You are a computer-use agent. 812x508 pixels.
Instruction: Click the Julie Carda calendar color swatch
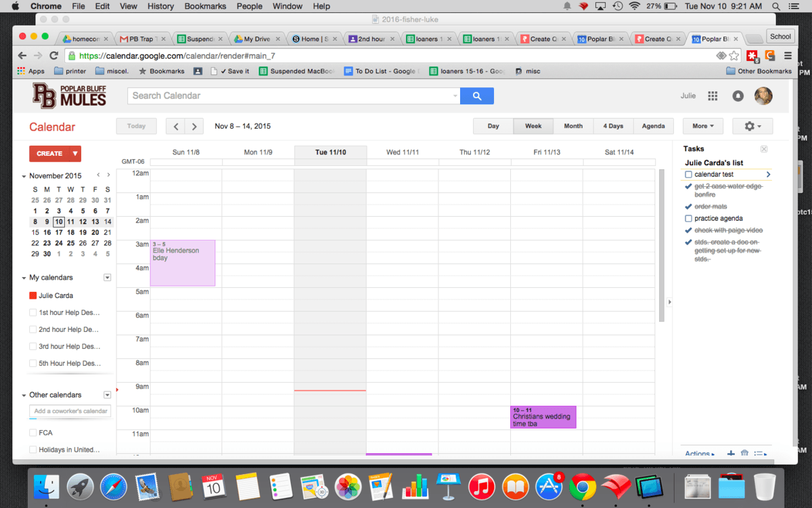click(33, 296)
